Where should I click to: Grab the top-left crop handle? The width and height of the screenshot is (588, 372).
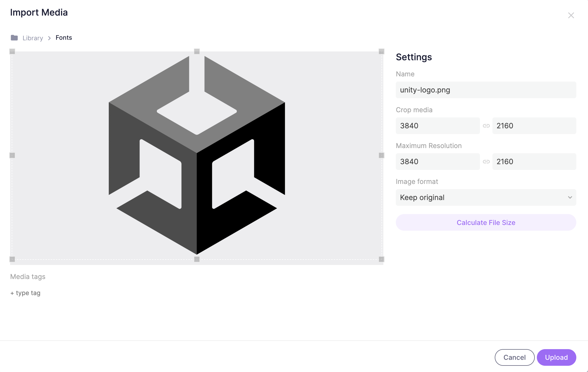click(12, 51)
